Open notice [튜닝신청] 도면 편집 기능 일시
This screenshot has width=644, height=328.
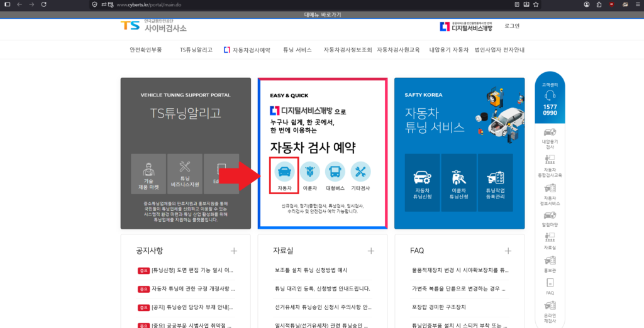pyautogui.click(x=192, y=271)
